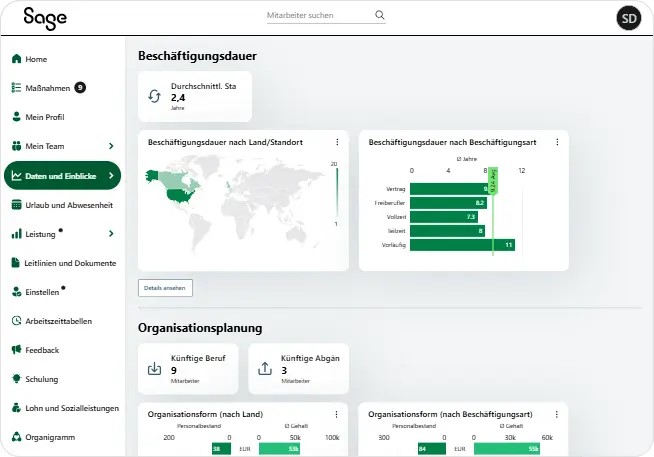Image resolution: width=654 pixels, height=457 pixels.
Task: Expand Daten und Einblicke chevron
Action: (x=111, y=176)
